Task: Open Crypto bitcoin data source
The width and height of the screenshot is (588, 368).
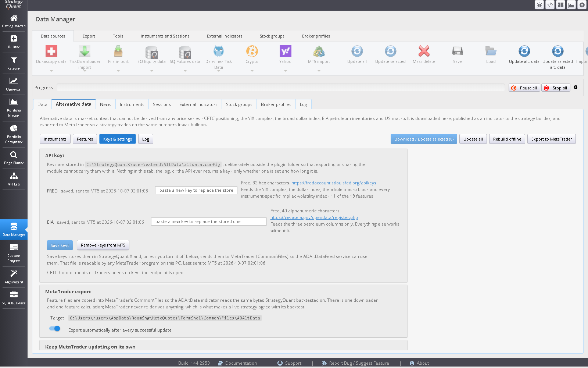Action: pos(252,51)
